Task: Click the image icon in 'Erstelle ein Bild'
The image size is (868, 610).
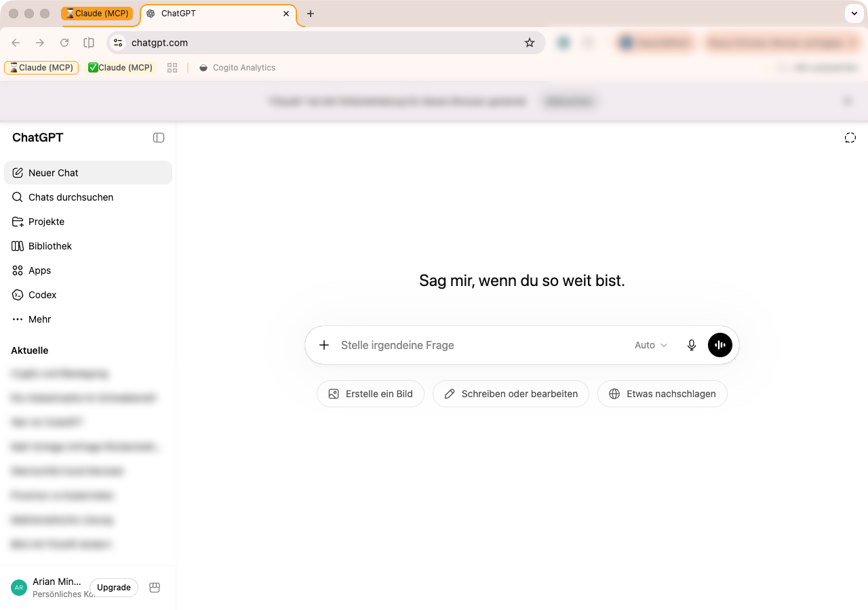Action: tap(334, 394)
